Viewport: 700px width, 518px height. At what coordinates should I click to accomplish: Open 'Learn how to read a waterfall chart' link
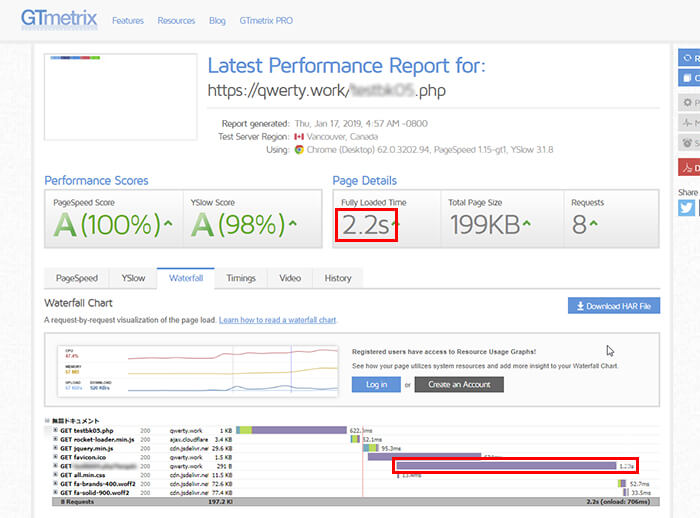(x=278, y=320)
